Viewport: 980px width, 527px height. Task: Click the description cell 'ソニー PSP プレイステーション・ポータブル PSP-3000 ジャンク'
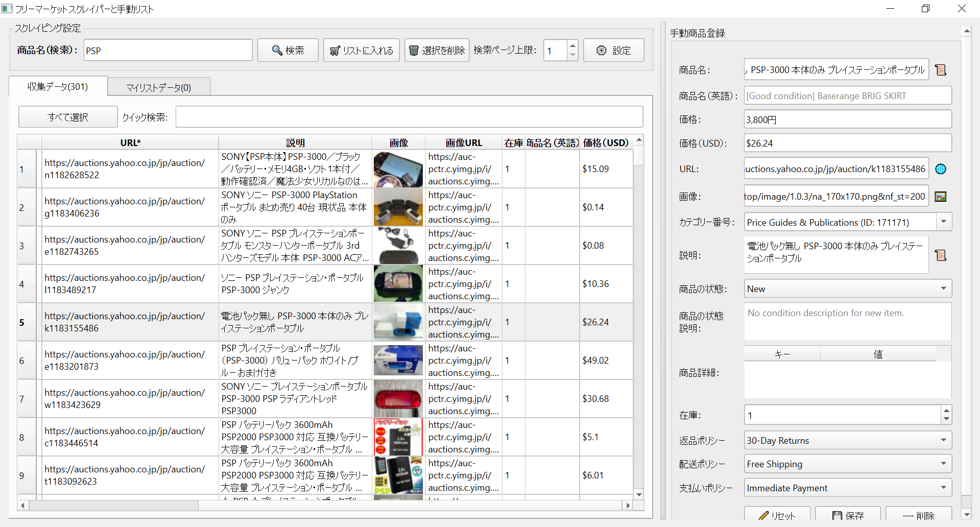(x=295, y=284)
